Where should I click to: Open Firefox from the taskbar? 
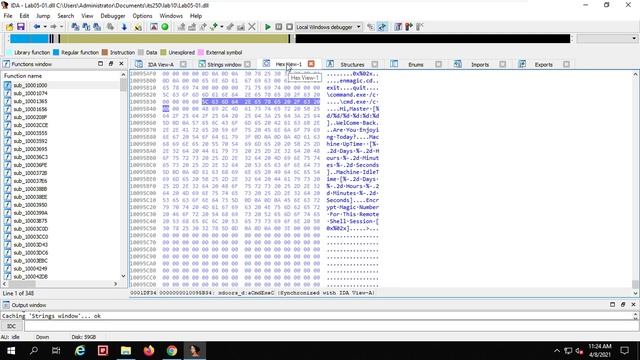[x=149, y=351]
